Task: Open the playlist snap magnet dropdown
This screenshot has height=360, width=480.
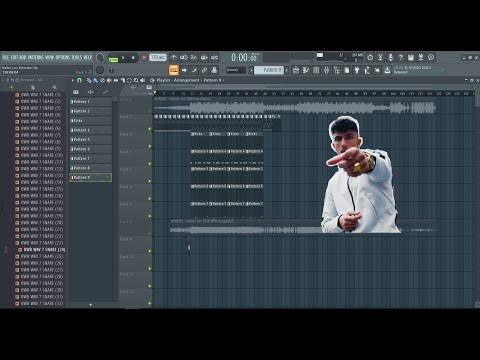Action: tap(79, 80)
